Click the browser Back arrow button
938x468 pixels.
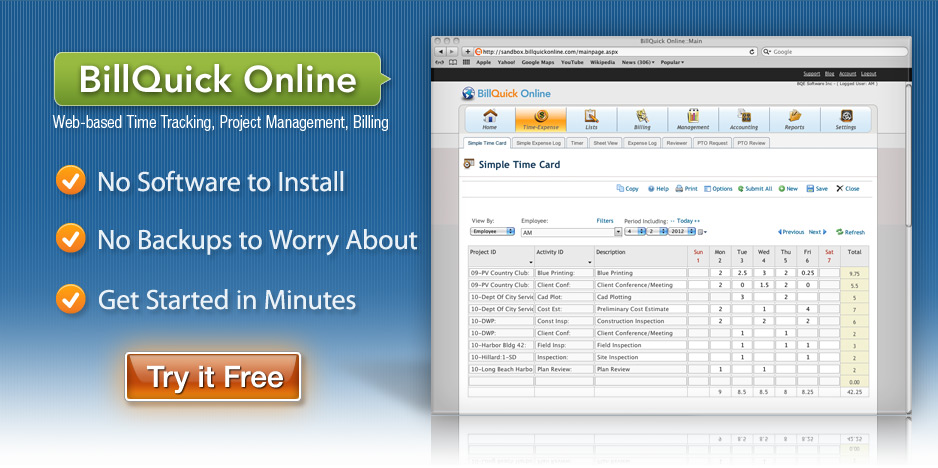click(441, 52)
